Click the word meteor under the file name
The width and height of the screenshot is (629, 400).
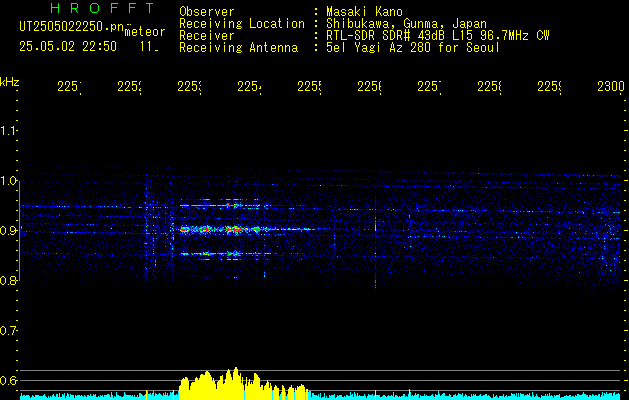[x=145, y=32]
